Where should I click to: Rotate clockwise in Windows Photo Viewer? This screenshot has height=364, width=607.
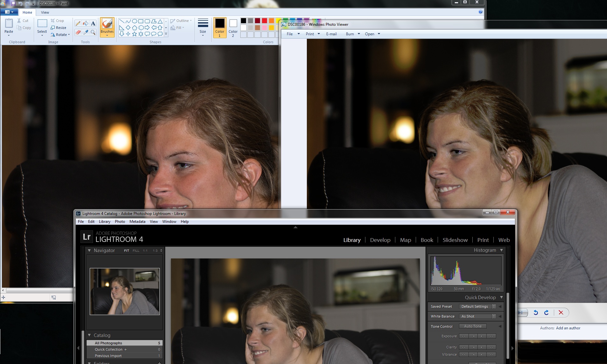click(x=547, y=312)
